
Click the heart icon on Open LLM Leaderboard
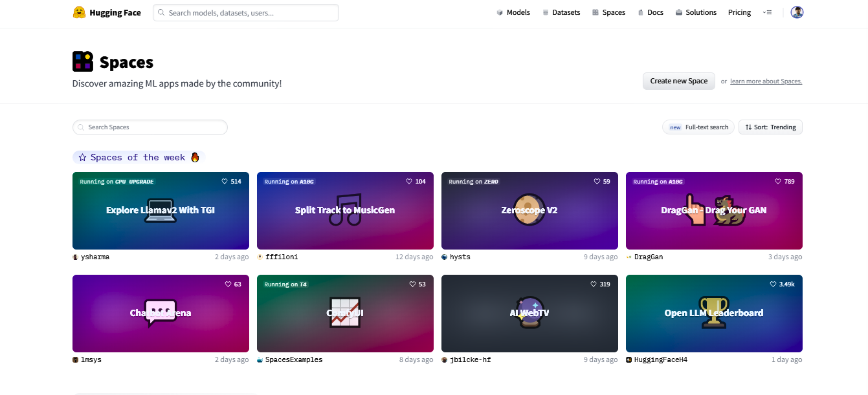coord(773,284)
